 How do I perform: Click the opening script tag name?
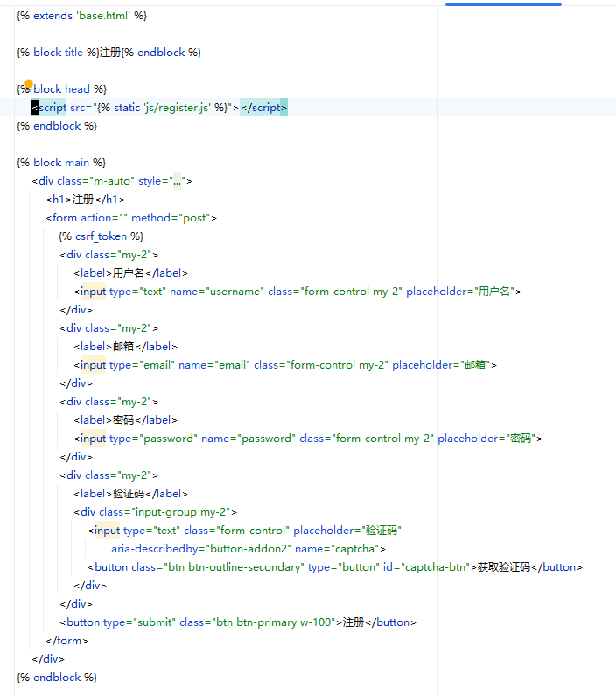point(52,108)
